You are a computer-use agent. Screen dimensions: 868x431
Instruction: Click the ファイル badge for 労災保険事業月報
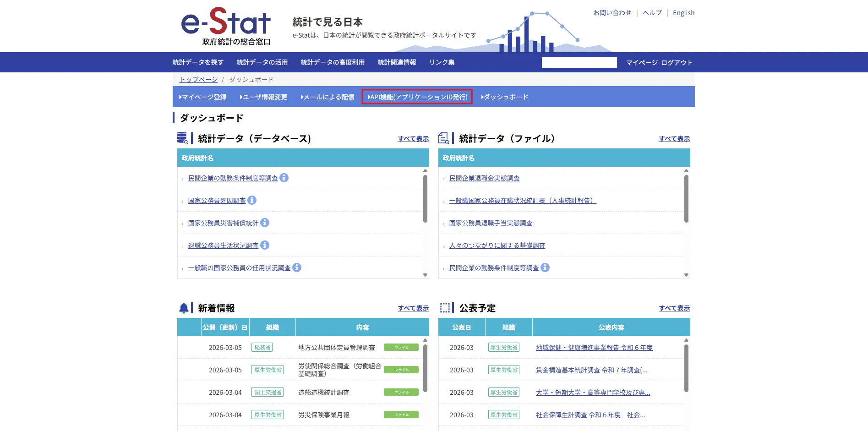tap(401, 415)
